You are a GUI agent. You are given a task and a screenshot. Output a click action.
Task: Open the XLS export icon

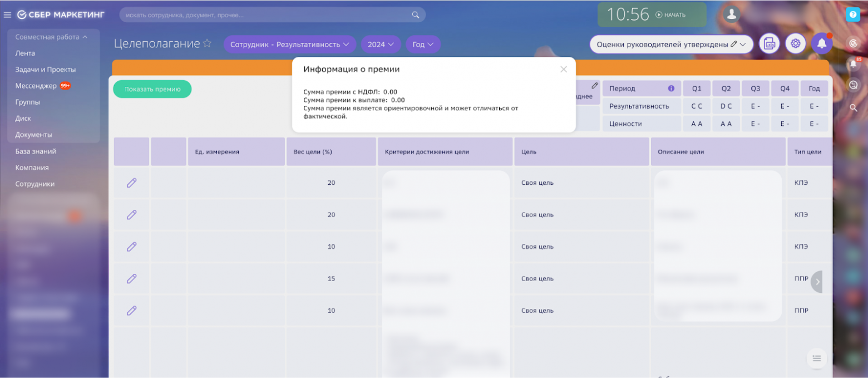[x=770, y=43]
